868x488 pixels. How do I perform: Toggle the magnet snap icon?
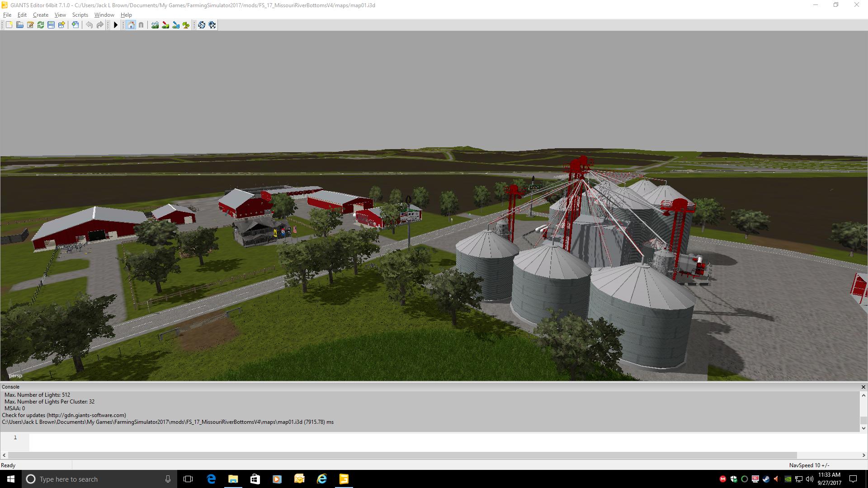coord(141,25)
